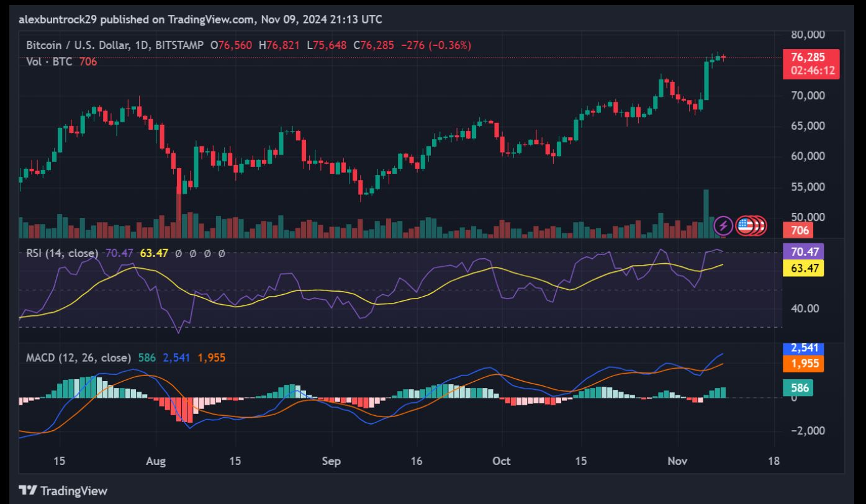Click the purple 70.47 RSI axis label
This screenshot has width=866, height=504.
807,253
